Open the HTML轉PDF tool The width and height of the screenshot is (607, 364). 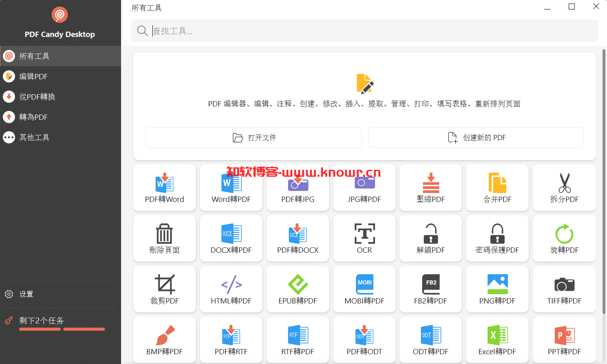(231, 289)
